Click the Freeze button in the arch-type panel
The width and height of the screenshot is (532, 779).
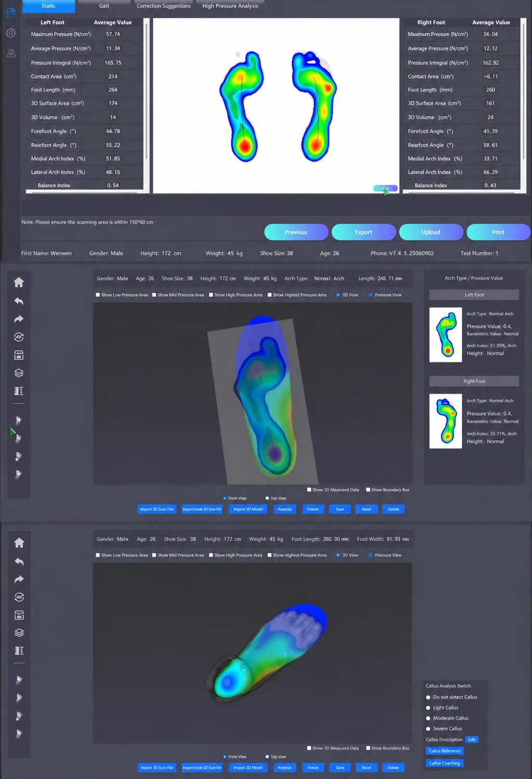coord(313,509)
